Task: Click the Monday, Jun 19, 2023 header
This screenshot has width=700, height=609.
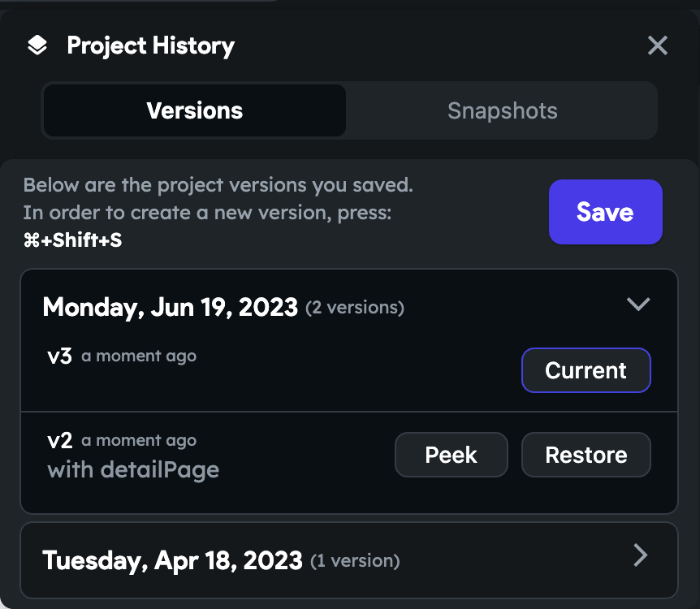Action: point(170,307)
